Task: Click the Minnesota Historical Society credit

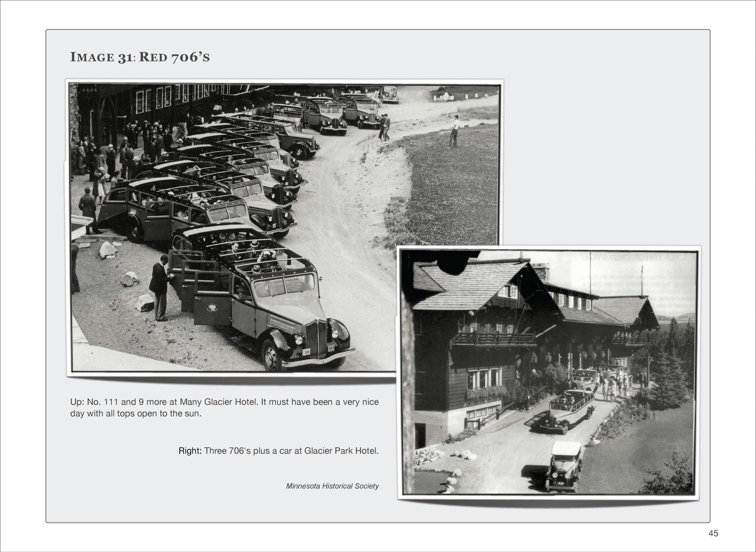Action: pyautogui.click(x=332, y=486)
